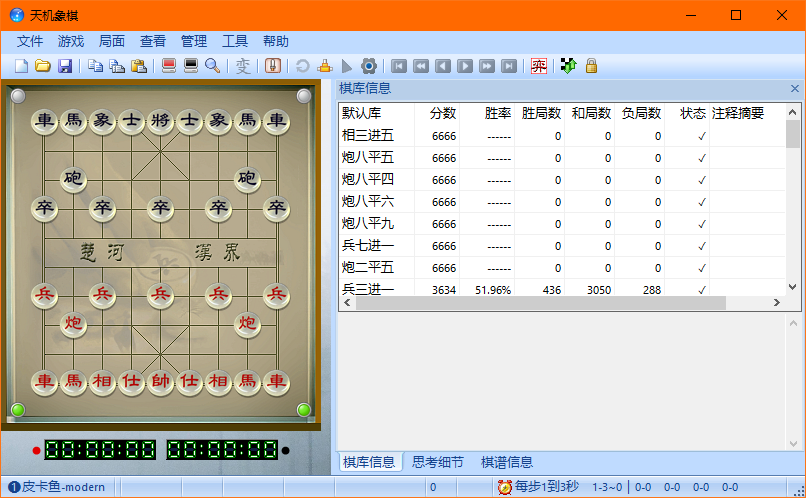
Task: Click the 状态 column header
Action: coord(687,114)
